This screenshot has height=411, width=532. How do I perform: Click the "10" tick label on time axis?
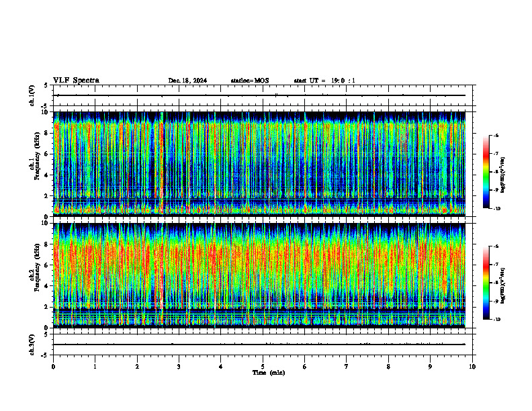tap(472, 367)
